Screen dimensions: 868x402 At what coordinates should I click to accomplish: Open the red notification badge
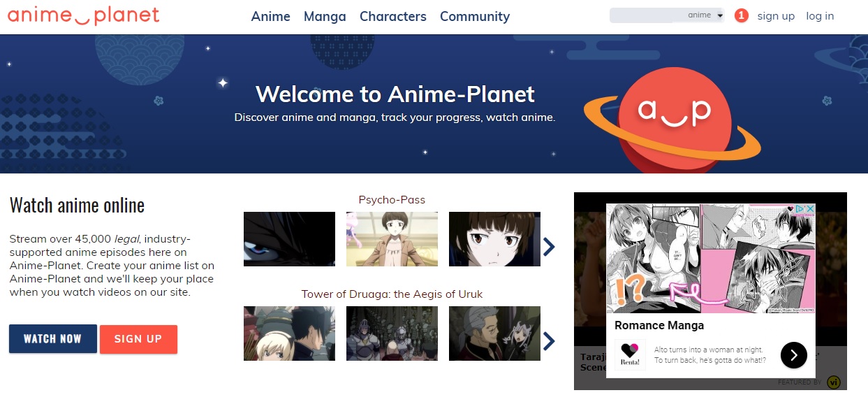tap(742, 15)
